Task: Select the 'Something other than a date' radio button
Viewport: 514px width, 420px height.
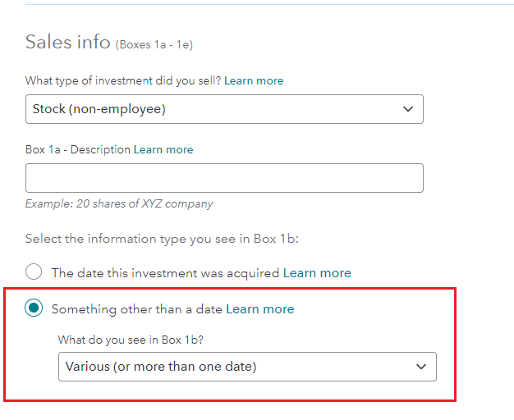Action: coord(34,308)
